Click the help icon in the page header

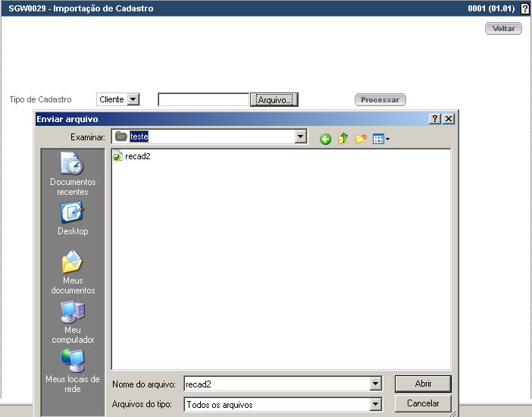point(524,9)
